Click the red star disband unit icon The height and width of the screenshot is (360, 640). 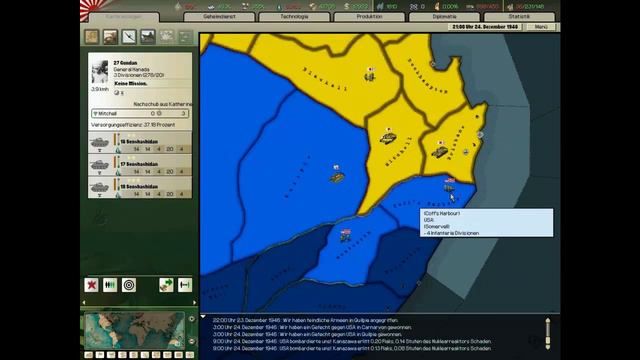coord(91,285)
